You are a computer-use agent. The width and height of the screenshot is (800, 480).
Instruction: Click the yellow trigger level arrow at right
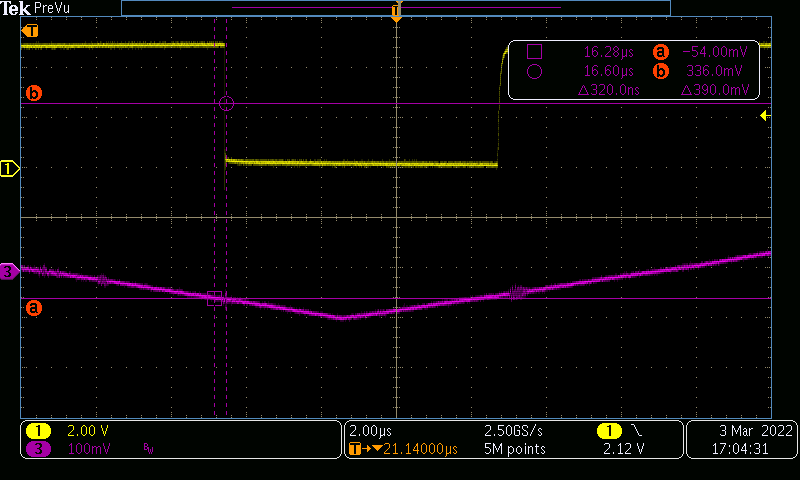point(765,116)
